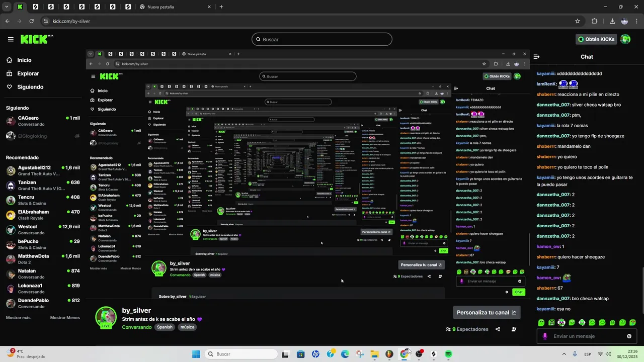
Task: Open offline ElGlogloking channel
Action: point(42,136)
